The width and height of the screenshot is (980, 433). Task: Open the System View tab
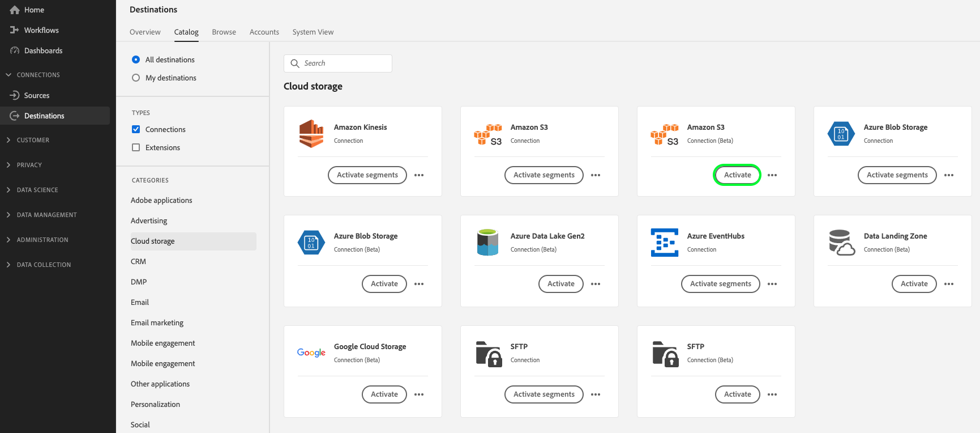point(313,32)
